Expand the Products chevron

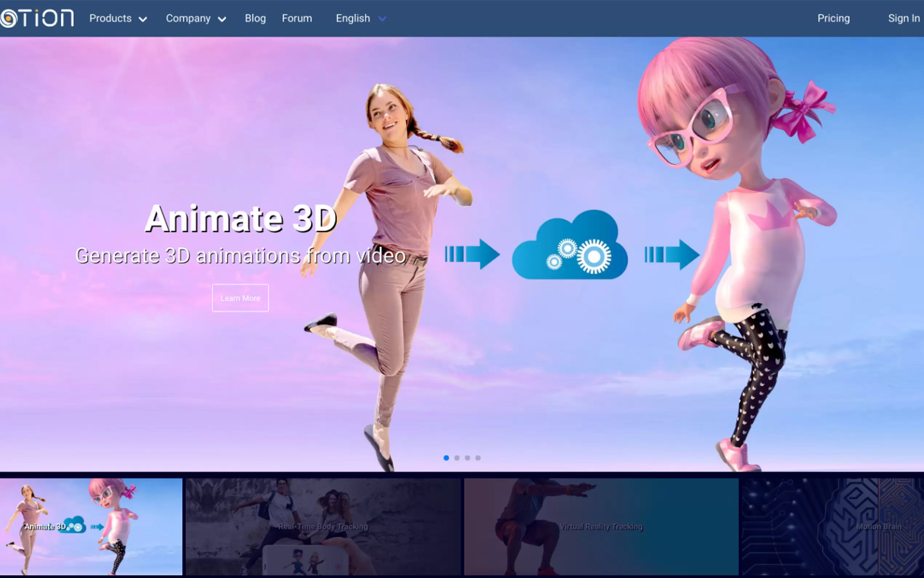tap(143, 19)
